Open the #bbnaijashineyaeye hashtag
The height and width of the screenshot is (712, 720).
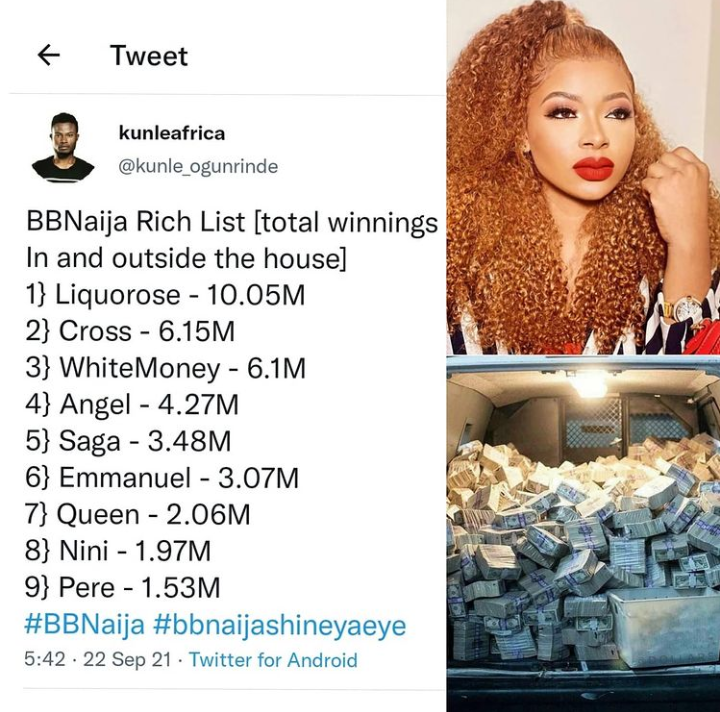tap(280, 626)
